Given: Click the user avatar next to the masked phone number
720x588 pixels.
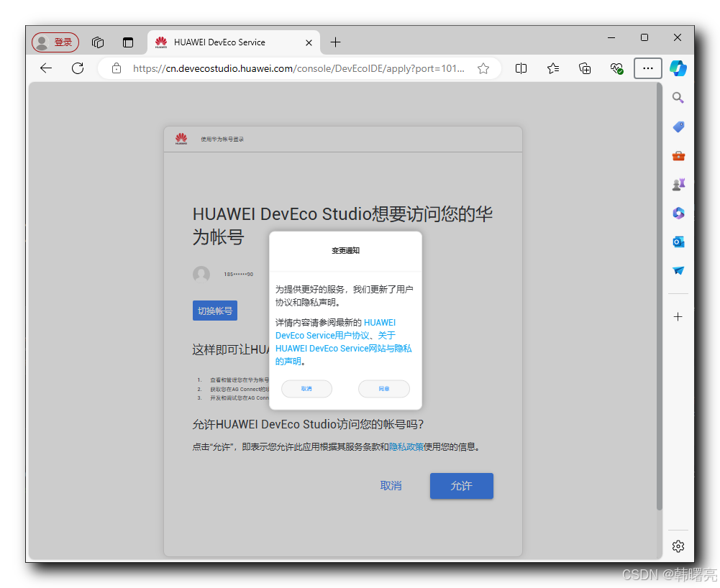Looking at the screenshot, I should [x=201, y=275].
